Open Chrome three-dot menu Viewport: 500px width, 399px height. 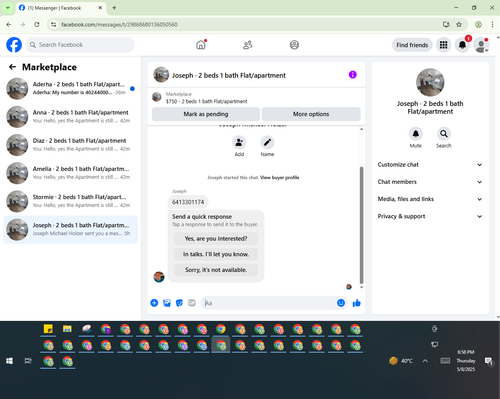click(x=492, y=24)
